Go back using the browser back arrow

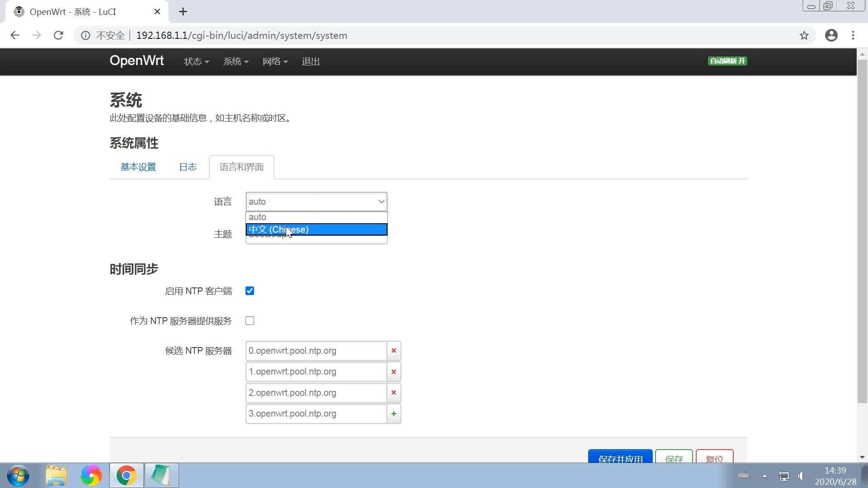pos(15,35)
